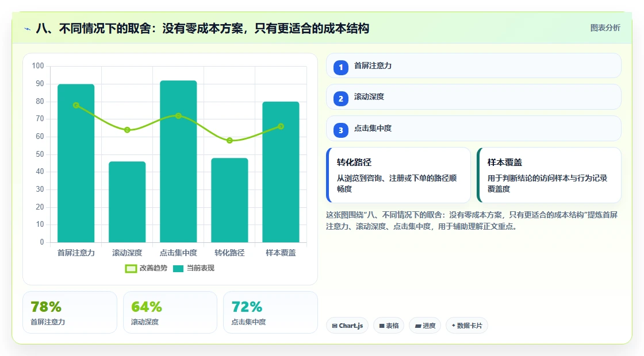This screenshot has width=644, height=356.
Task: Click the 100 y-axis value
Action: [x=38, y=66]
